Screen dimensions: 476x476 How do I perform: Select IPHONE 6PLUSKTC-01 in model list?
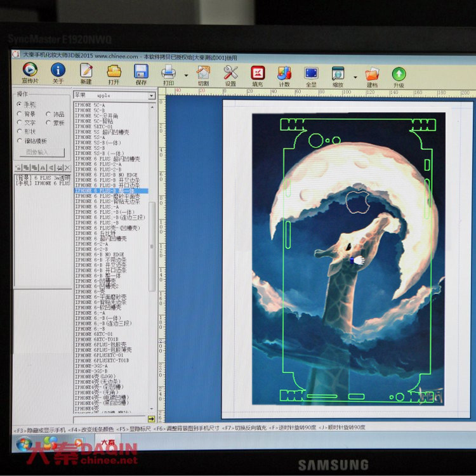99,355
